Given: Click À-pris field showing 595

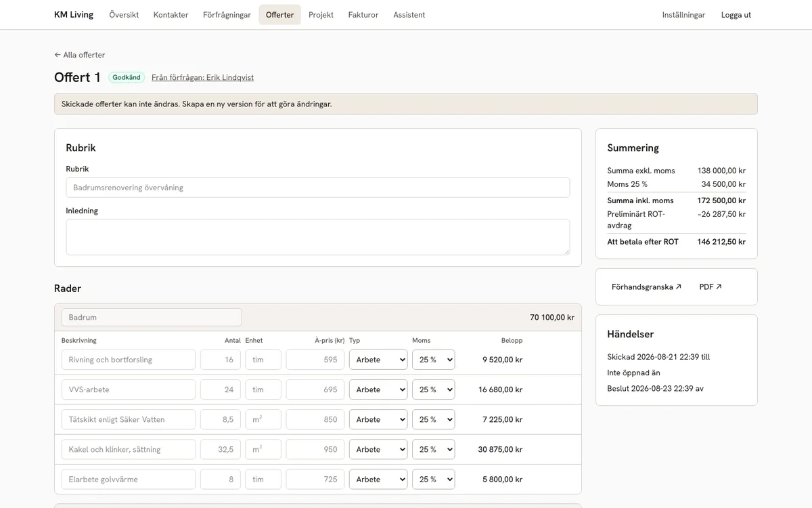Looking at the screenshot, I should click(x=315, y=360).
